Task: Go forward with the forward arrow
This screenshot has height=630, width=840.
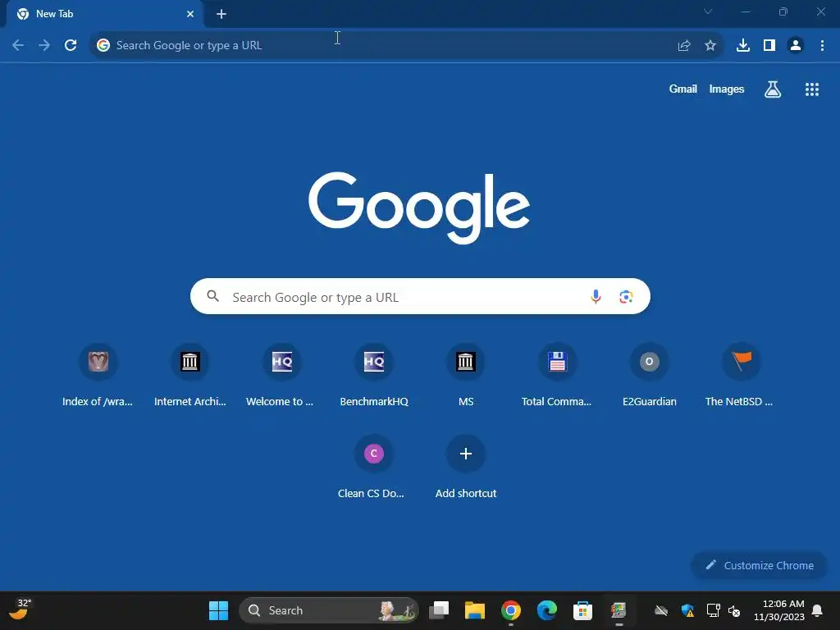Action: 44,46
